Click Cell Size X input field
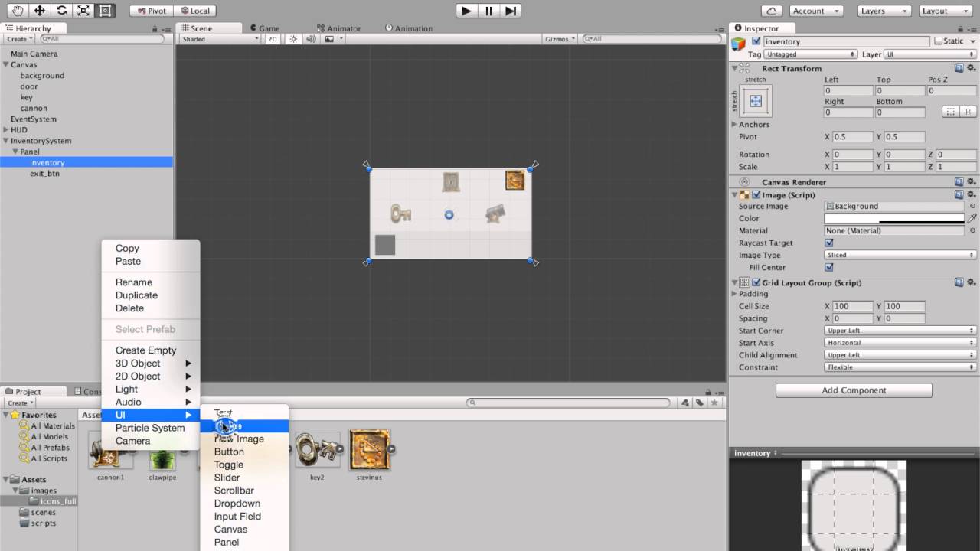Screen dimensions: 980x551 [x=852, y=306]
